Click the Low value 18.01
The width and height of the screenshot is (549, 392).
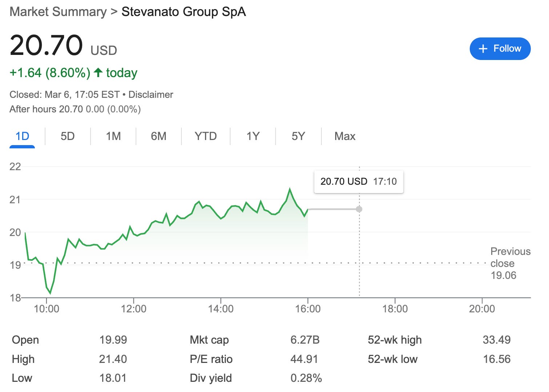click(x=113, y=378)
